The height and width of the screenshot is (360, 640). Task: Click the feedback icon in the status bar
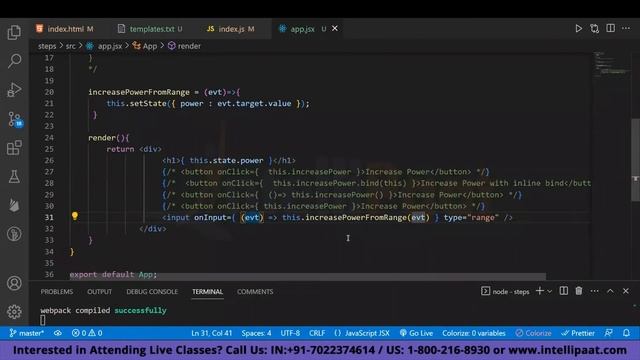[x=609, y=333]
